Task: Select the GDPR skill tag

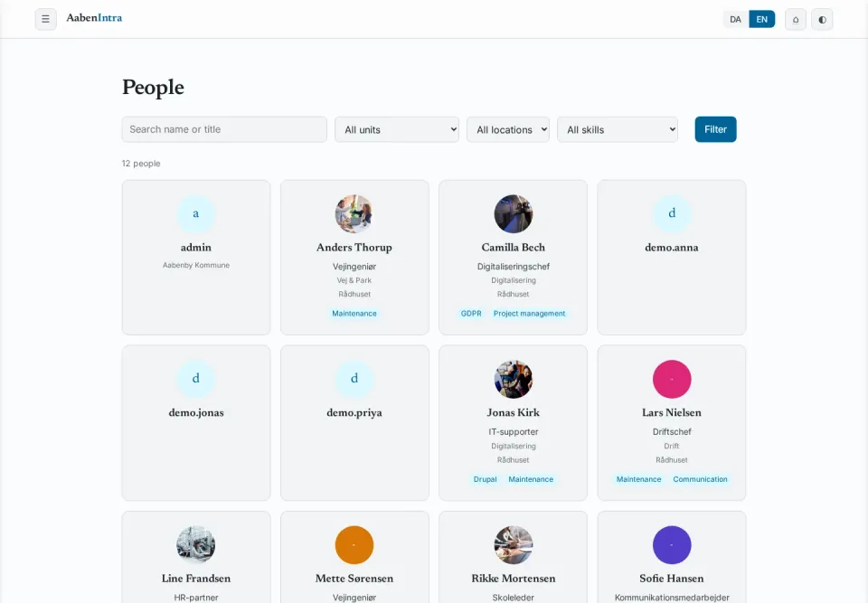Action: coord(471,314)
